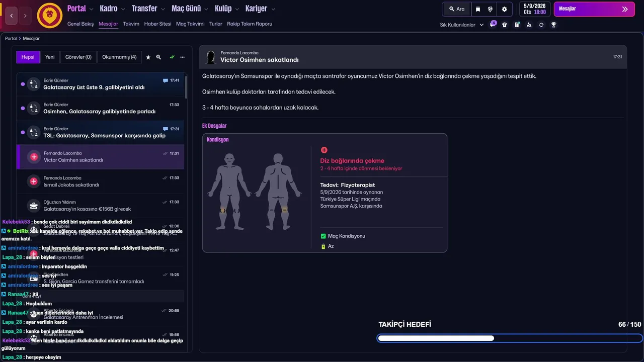Viewport: 644px width, 362px height.
Task: Open 'S. Gijon, Garcia Gomez transferini tamamladı' message
Action: click(x=100, y=278)
